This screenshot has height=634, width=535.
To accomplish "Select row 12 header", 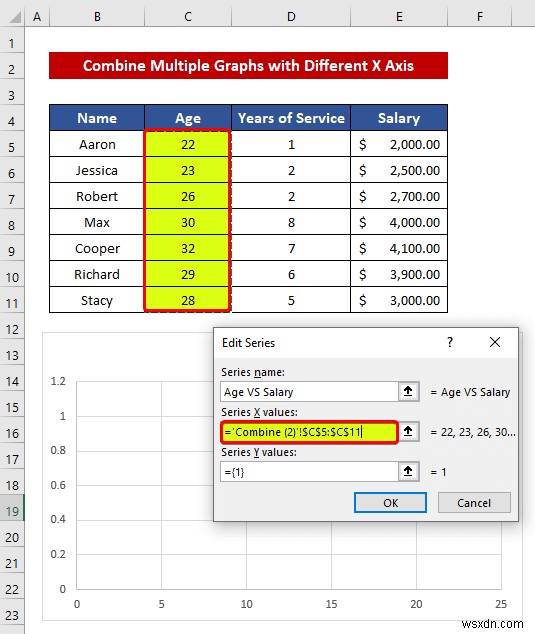I will click(12, 329).
